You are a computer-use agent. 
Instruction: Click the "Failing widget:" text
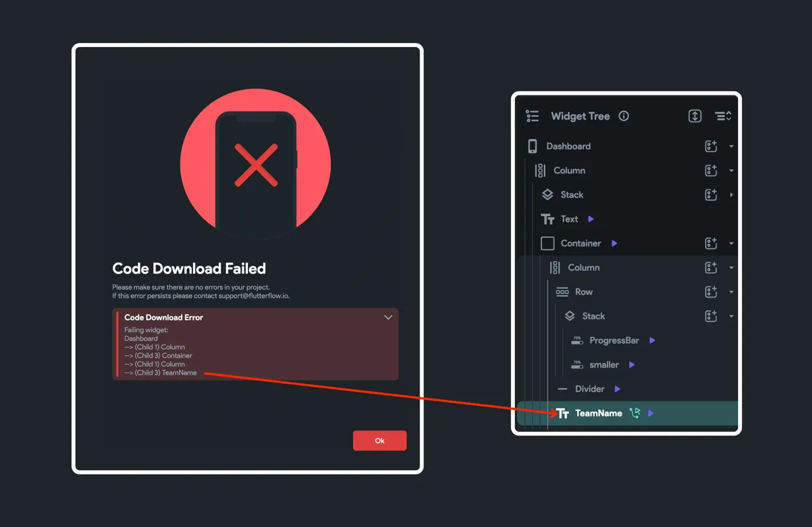[146, 330]
